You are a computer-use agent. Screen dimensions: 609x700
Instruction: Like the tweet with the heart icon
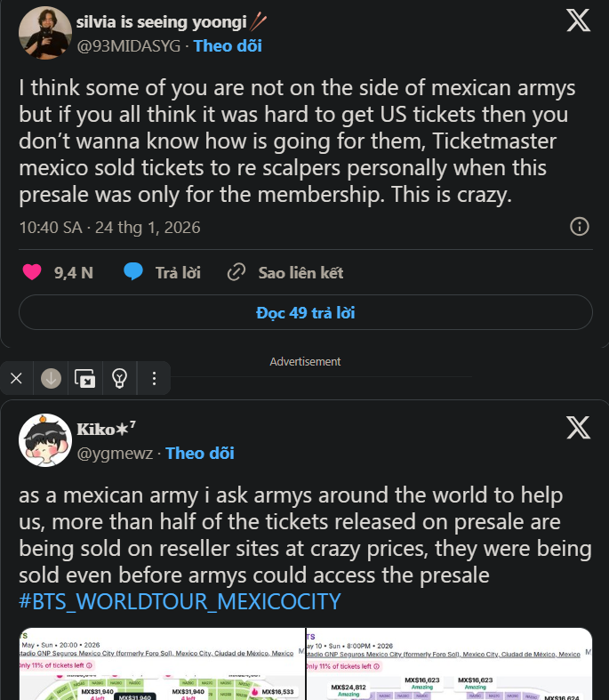32,273
